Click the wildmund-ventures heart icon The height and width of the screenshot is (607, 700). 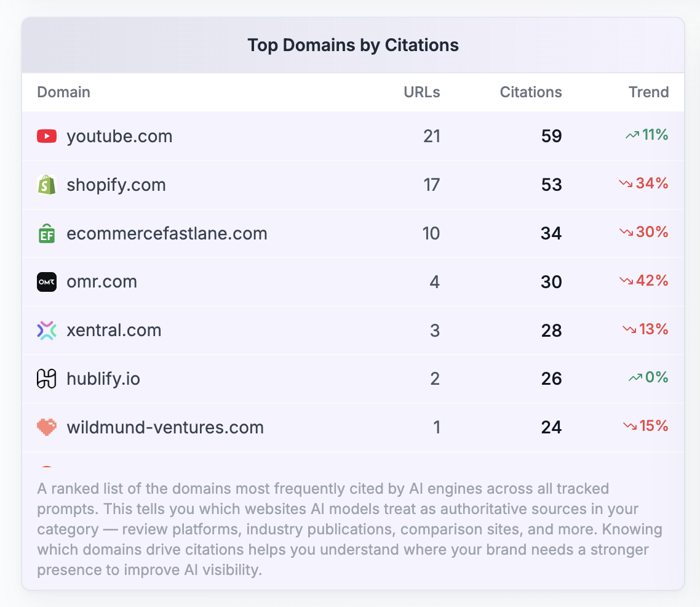(46, 427)
